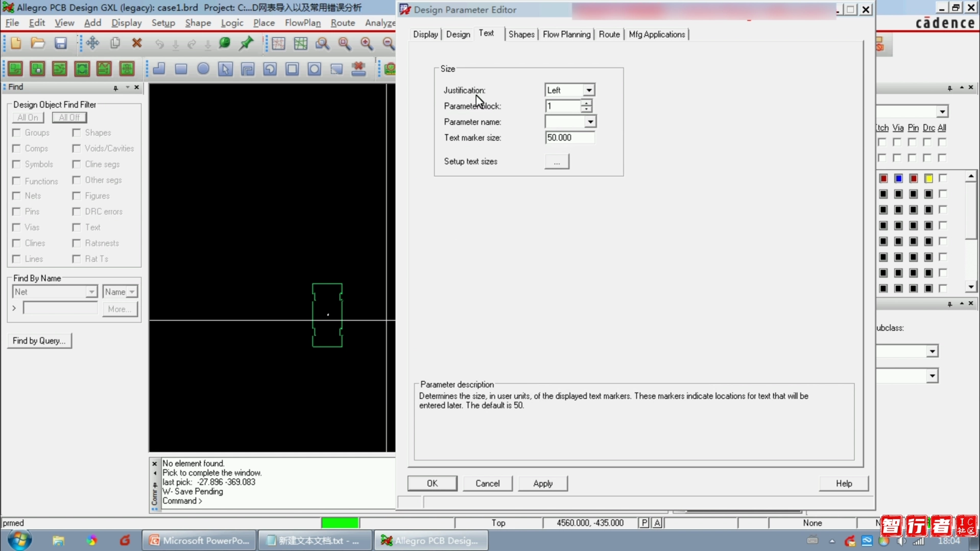Select the Move tool icon
Screen dimensions: 980x551
point(92,43)
